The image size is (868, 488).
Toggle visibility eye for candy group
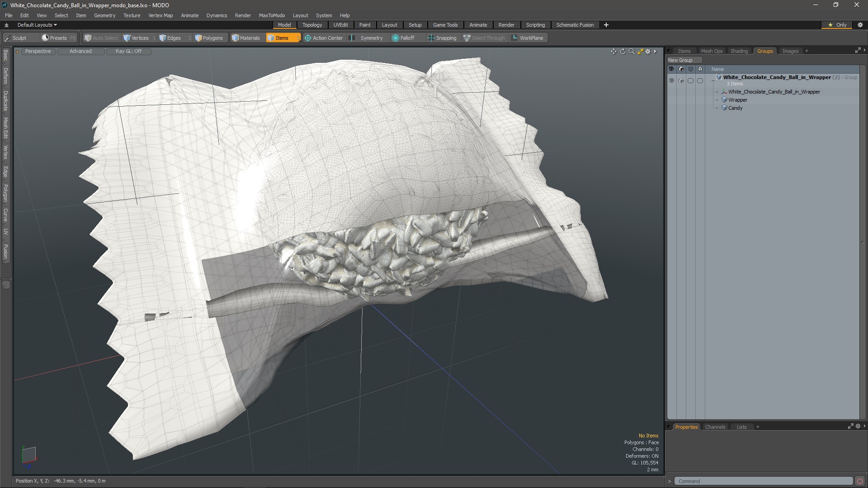(671, 80)
